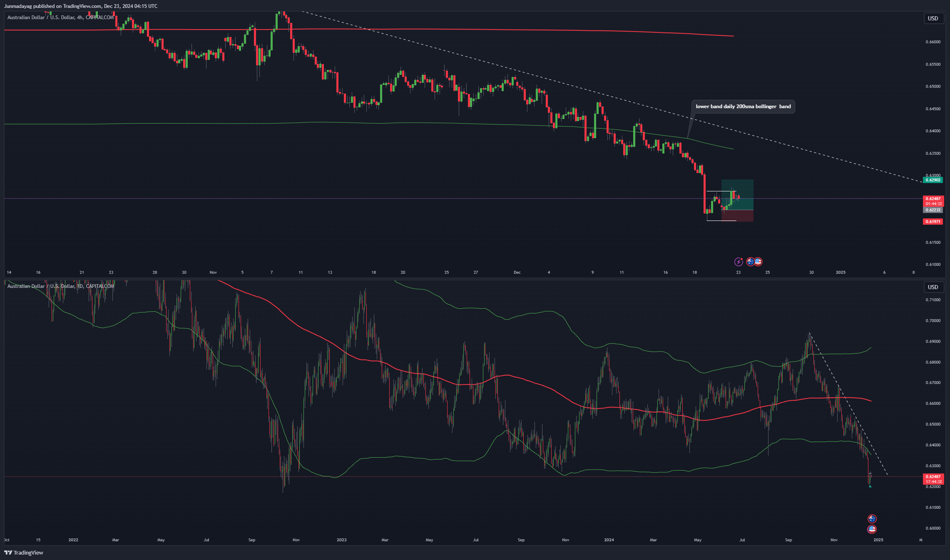Click the Australian flag event icon in 4h chart
This screenshot has height=560, width=950.
[751, 262]
